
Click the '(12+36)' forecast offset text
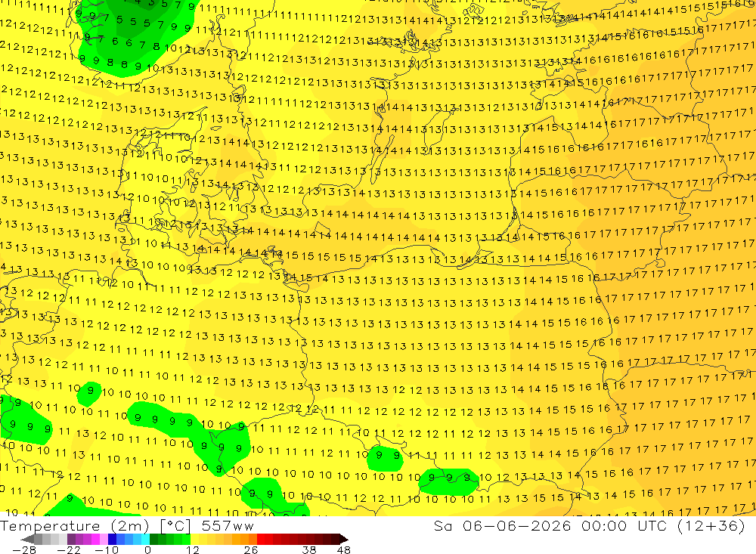(x=711, y=525)
